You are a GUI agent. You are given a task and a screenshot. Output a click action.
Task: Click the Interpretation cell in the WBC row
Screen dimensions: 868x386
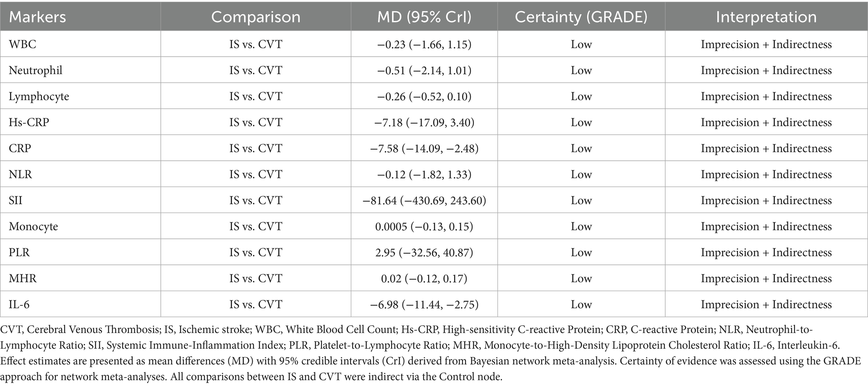pos(766,44)
